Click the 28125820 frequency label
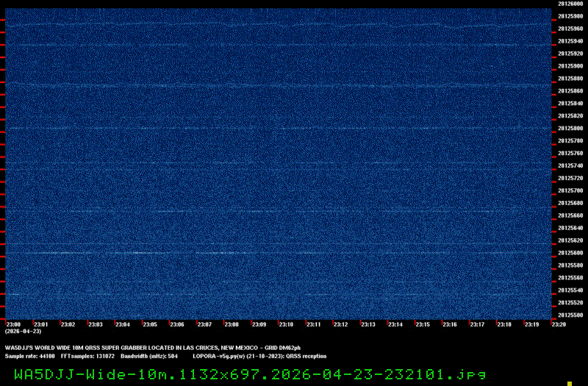This screenshot has height=386, width=588. 570,116
